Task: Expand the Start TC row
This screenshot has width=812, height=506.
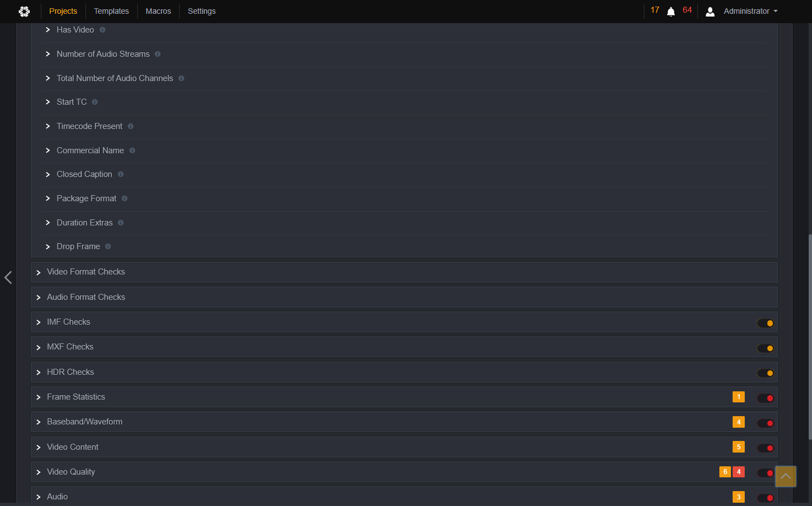Action: pos(48,102)
